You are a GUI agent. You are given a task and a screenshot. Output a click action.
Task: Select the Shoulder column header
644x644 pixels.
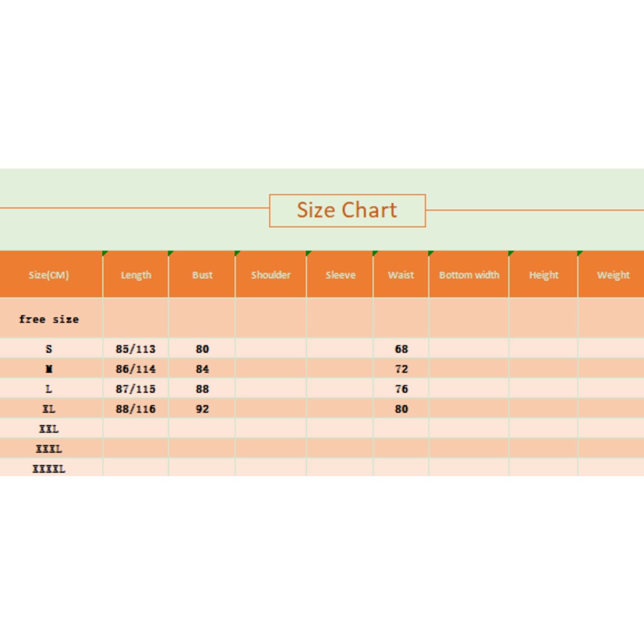tap(270, 275)
